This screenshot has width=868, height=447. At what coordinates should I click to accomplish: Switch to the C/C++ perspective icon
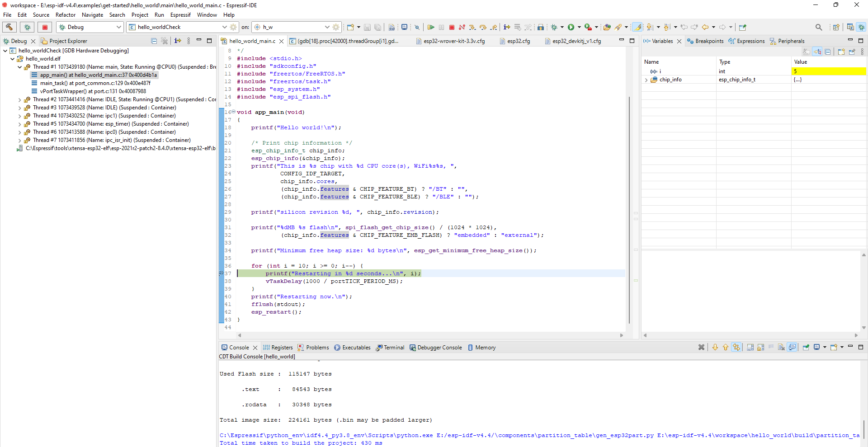tap(850, 27)
